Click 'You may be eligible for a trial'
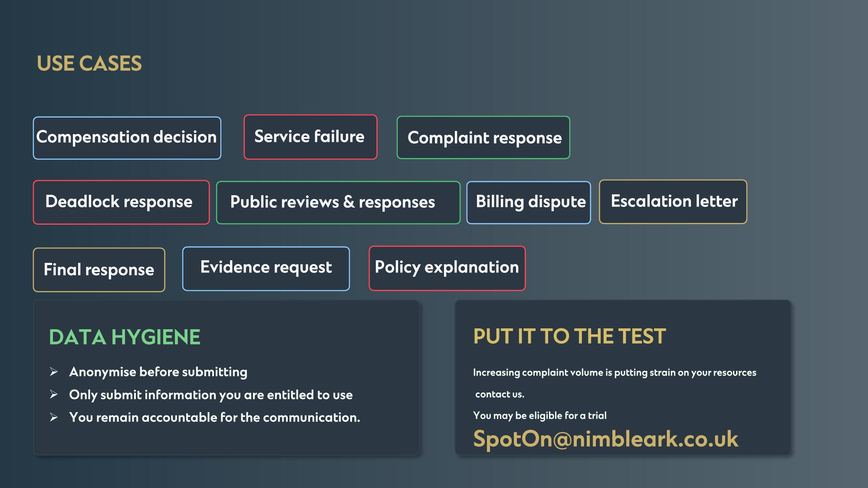Image resolution: width=868 pixels, height=488 pixels. click(540, 416)
